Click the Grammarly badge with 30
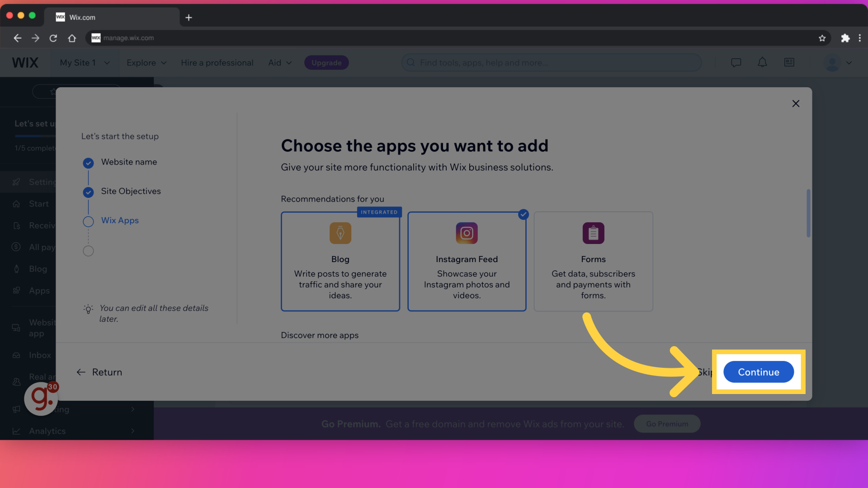 tap(42, 398)
